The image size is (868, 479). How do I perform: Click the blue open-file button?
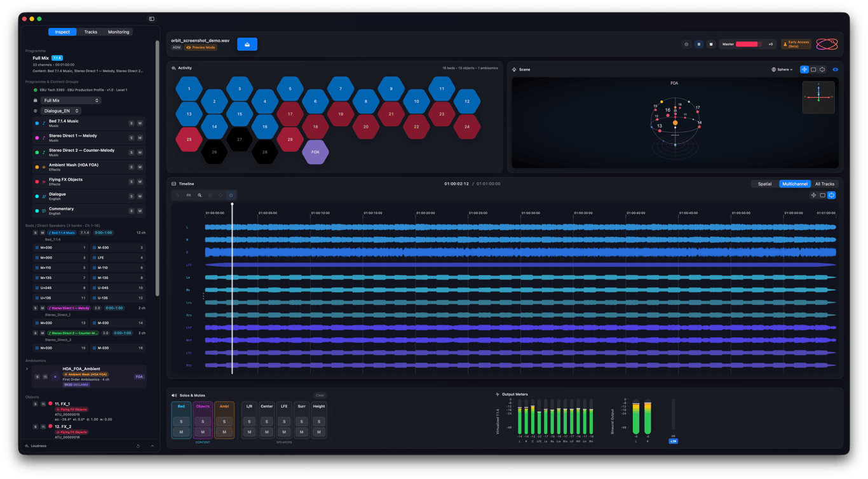tap(247, 44)
